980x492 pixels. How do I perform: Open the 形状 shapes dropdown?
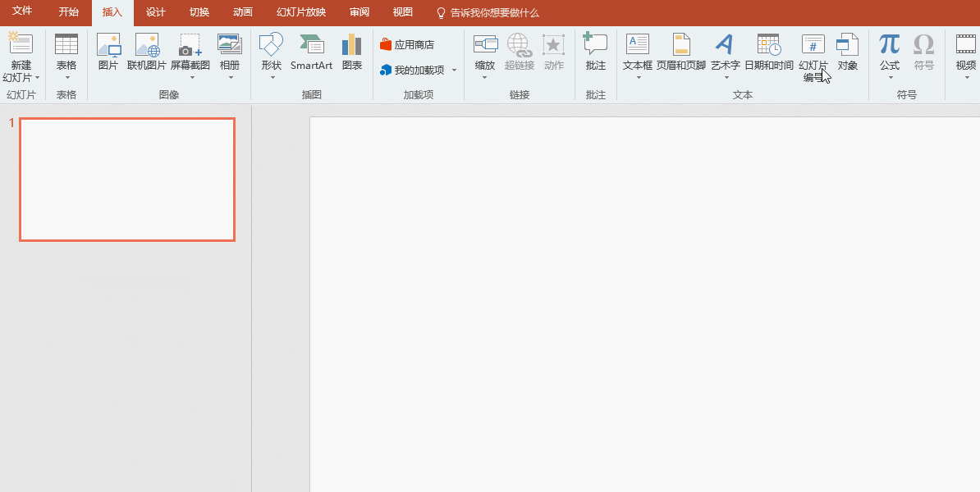271,77
